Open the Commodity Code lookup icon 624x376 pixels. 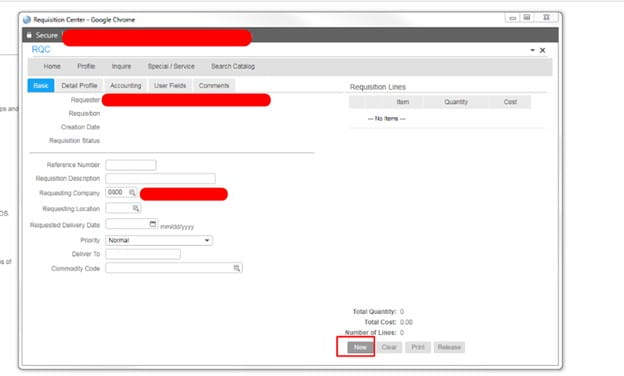[237, 268]
